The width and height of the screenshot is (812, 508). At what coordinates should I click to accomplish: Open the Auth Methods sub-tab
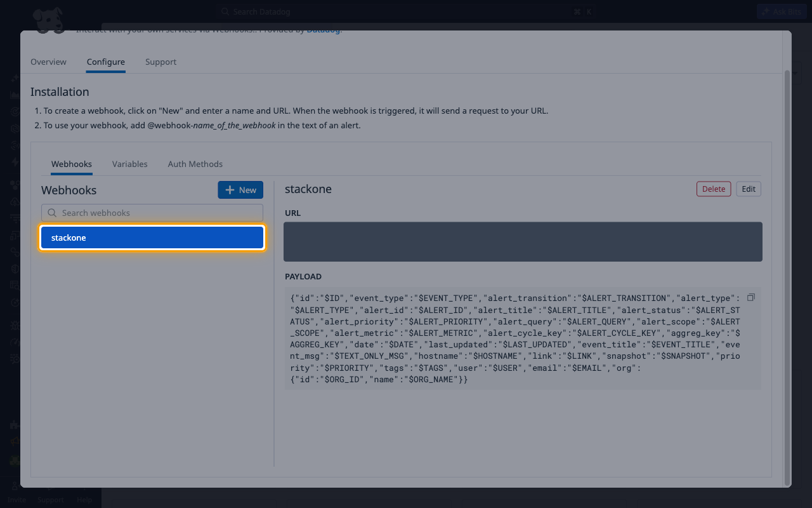click(195, 164)
